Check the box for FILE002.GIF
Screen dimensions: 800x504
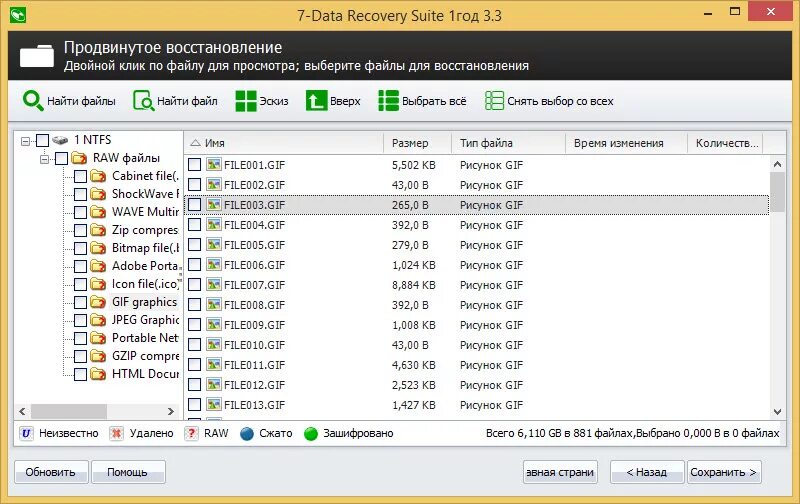[194, 184]
